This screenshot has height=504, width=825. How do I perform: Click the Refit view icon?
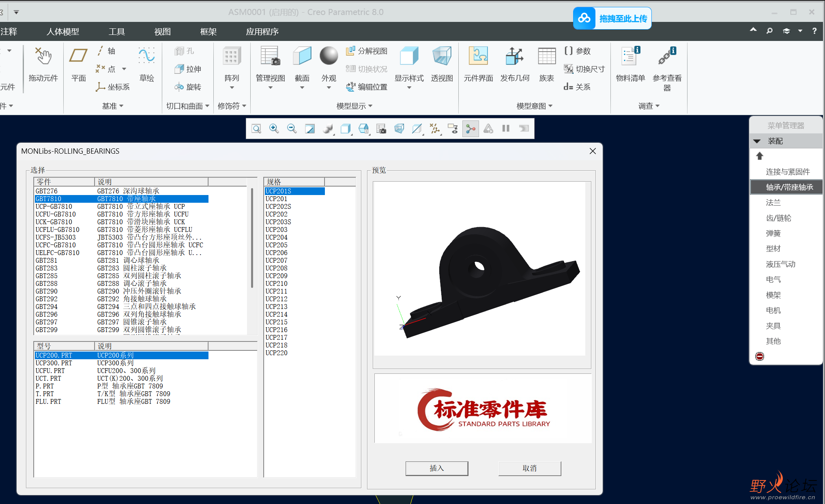coord(256,129)
